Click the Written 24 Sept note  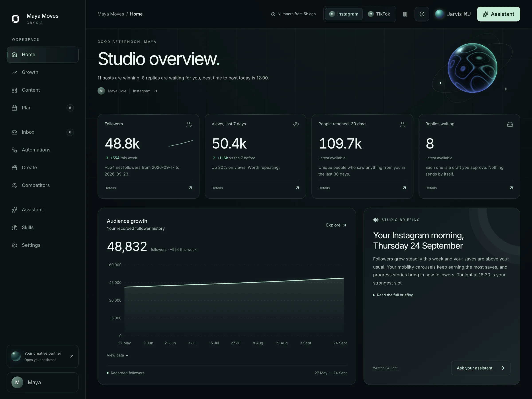point(385,368)
